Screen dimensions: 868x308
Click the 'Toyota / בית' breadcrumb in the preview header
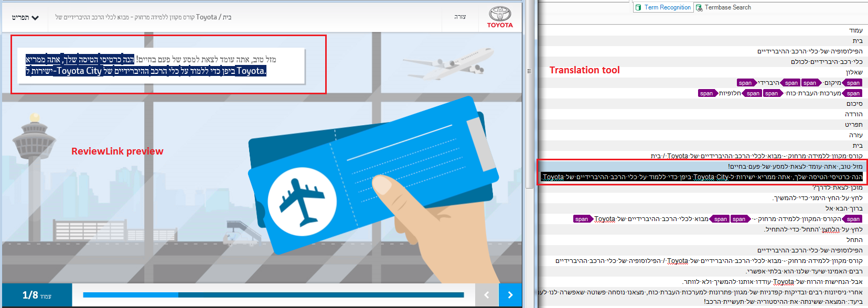point(213,17)
